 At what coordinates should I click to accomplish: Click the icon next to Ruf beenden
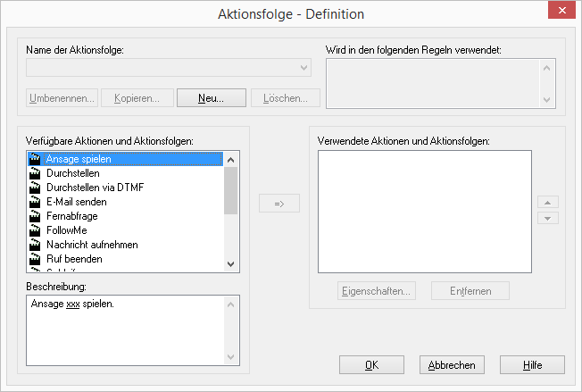(x=36, y=259)
